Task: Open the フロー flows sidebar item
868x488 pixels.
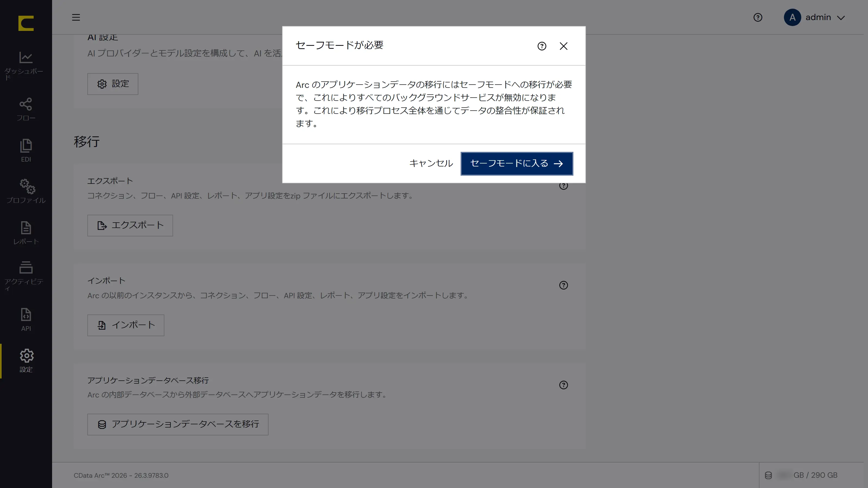Action: (x=26, y=110)
